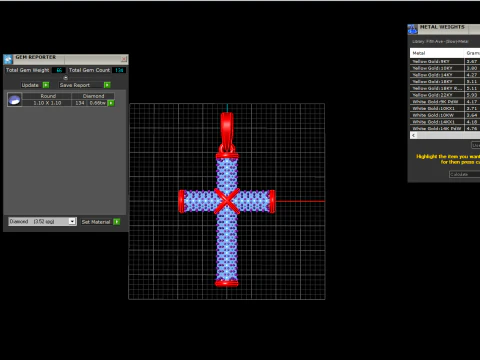The image size is (480, 360).
Task: Click the red end cap below the cross
Action: point(227,284)
